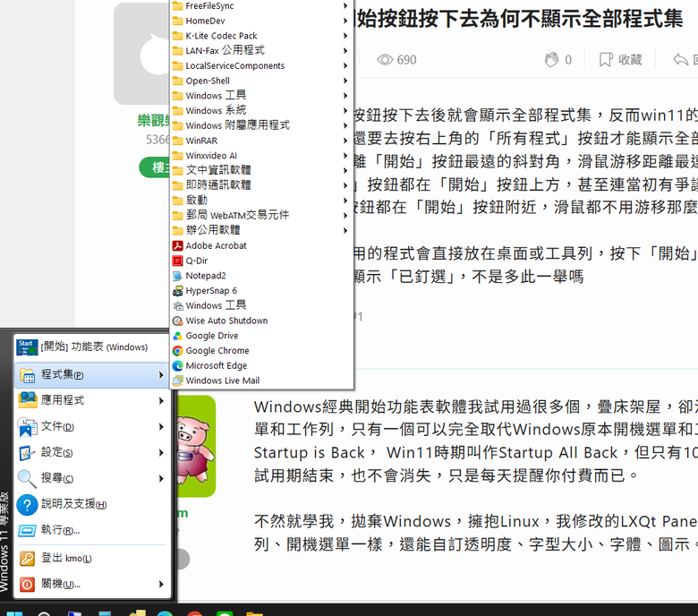The width and height of the screenshot is (698, 616).
Task: Open the Winxvideo AI folder
Action: [261, 156]
